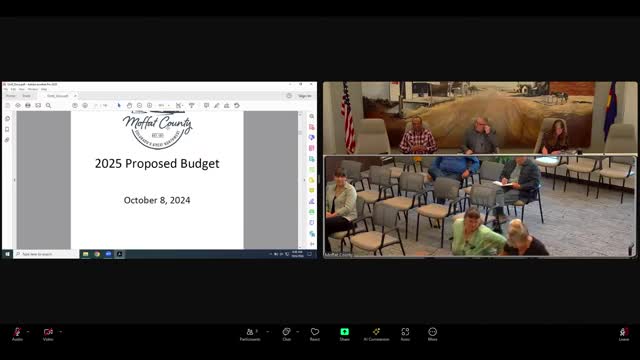The image size is (640, 360).
Task: Click the notification bell icon in Acrobat
Action: pyautogui.click(x=289, y=96)
